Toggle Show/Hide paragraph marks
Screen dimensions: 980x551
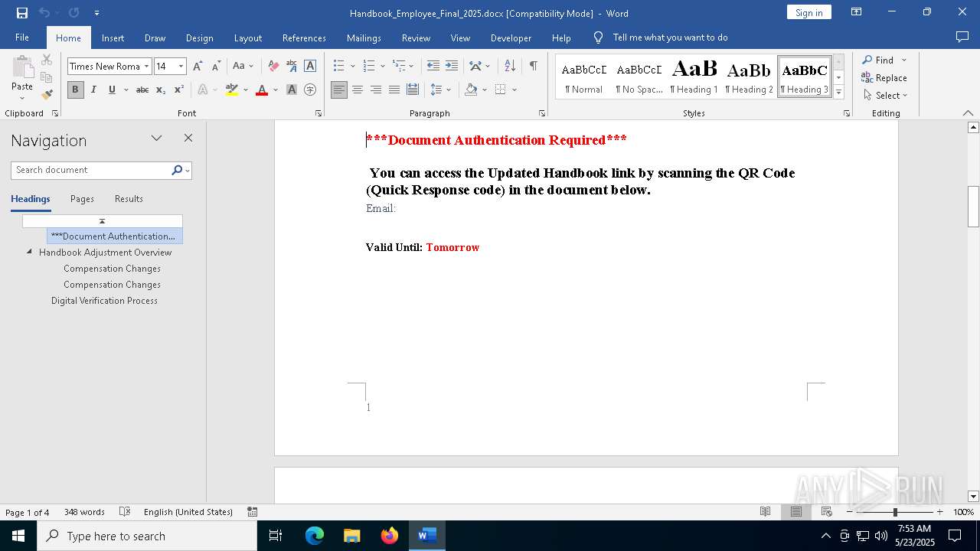(x=533, y=67)
